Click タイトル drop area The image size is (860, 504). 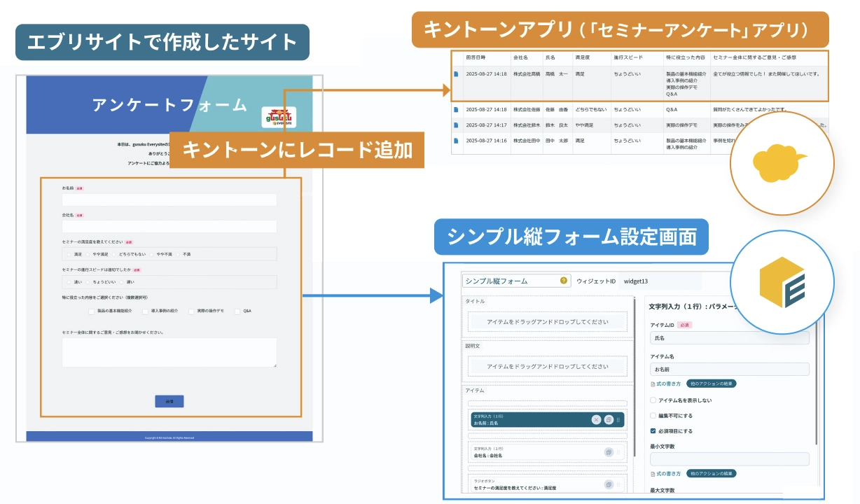click(548, 322)
